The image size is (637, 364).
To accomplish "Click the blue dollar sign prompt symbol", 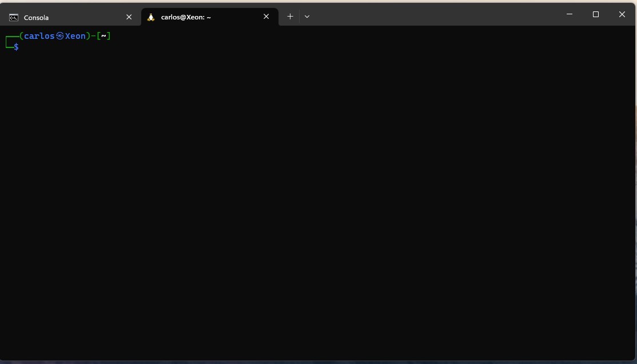I will [x=16, y=47].
